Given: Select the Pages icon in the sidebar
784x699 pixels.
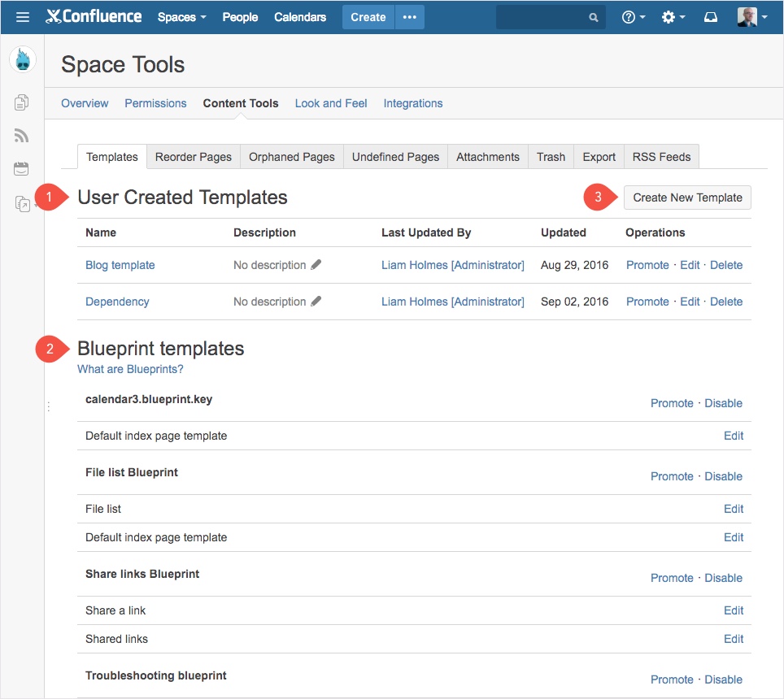Looking at the screenshot, I should coord(21,102).
